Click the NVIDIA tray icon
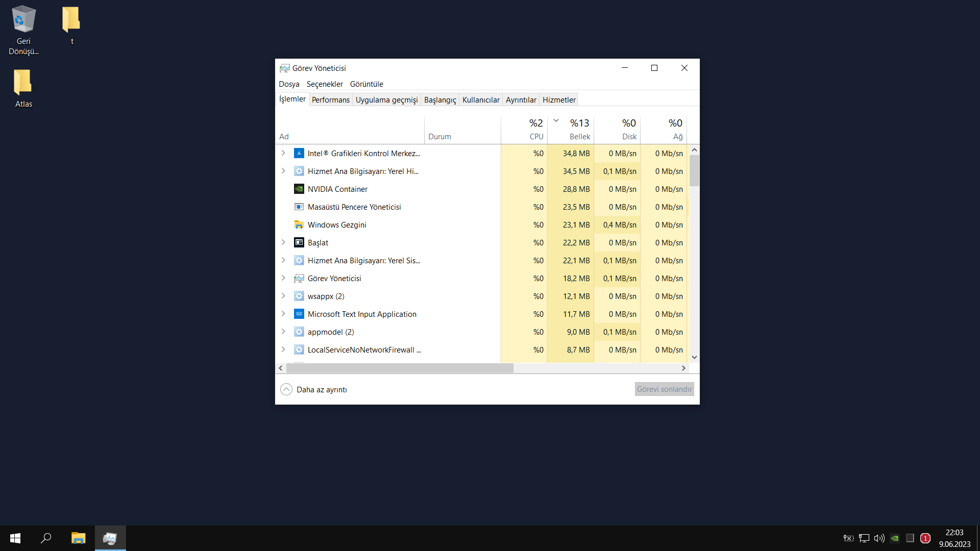Screen dimensions: 980x551 tap(895, 538)
